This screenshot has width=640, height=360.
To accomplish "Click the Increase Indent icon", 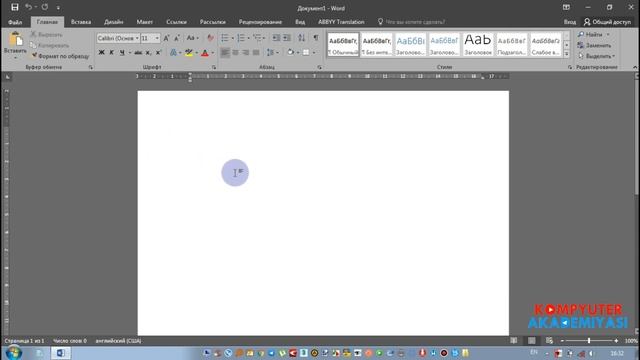I will (287, 38).
